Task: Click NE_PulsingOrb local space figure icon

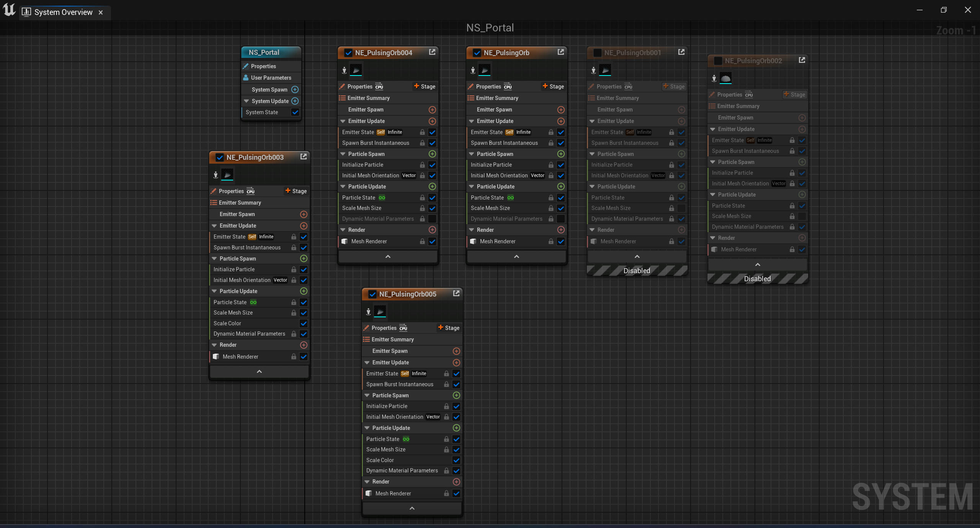Action: click(473, 70)
